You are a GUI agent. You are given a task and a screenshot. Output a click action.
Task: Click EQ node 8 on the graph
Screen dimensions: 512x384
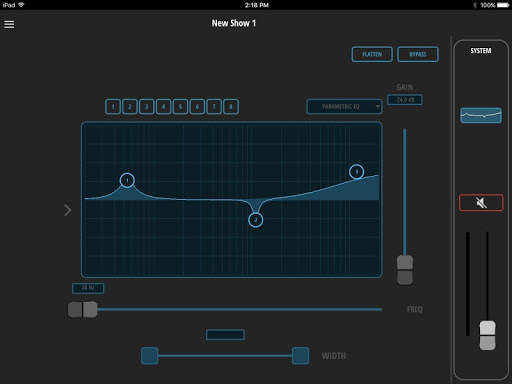(x=356, y=172)
